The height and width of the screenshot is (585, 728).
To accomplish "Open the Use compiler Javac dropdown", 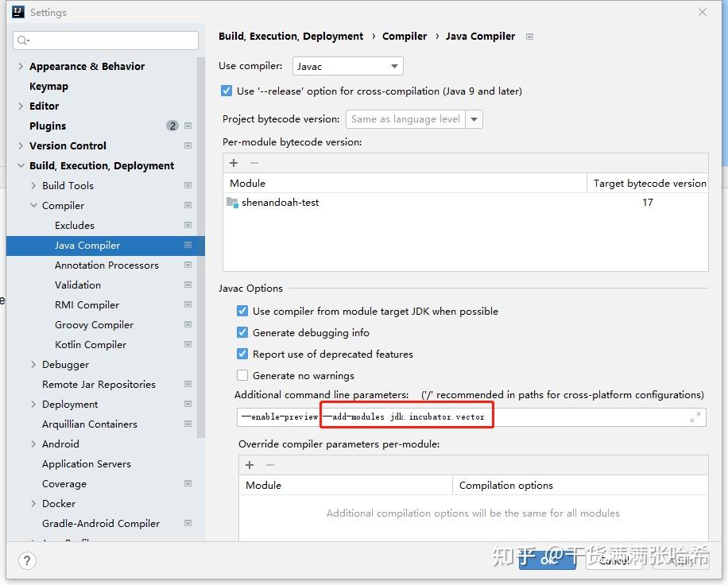I will (348, 67).
